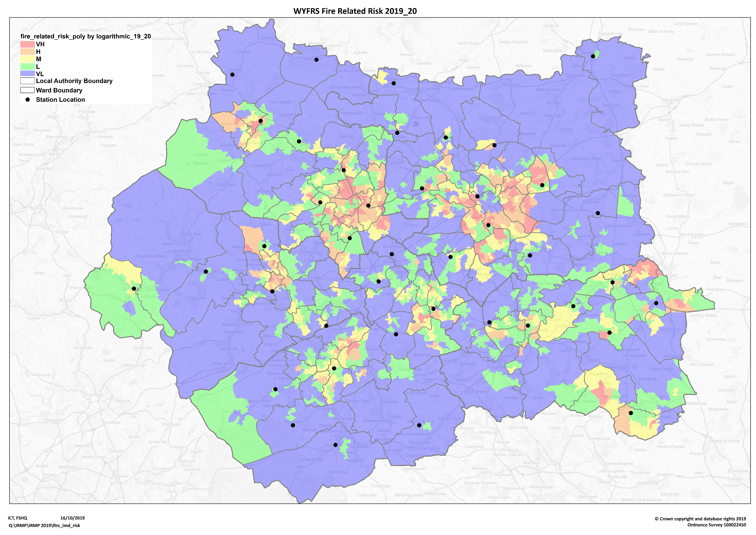This screenshot has height=535, width=756.
Task: Click the Ward Boundary legend box
Action: pyautogui.click(x=27, y=90)
